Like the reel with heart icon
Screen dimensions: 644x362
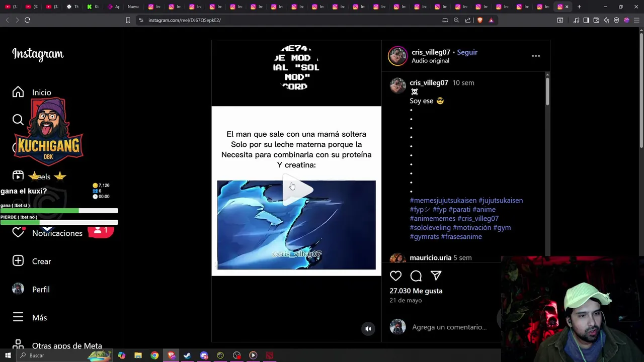click(x=396, y=276)
